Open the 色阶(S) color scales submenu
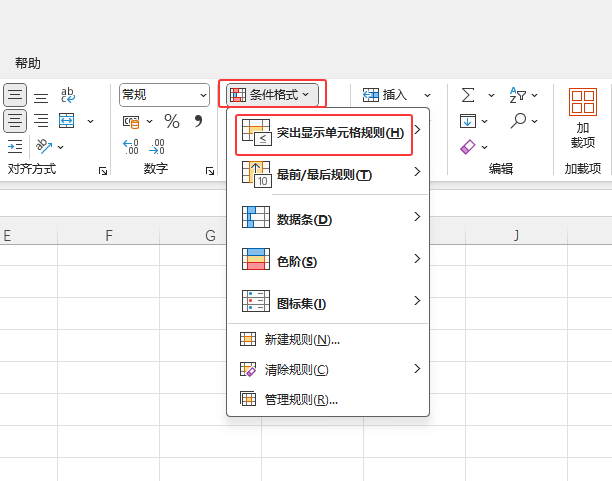The width and height of the screenshot is (612, 481). [x=296, y=261]
